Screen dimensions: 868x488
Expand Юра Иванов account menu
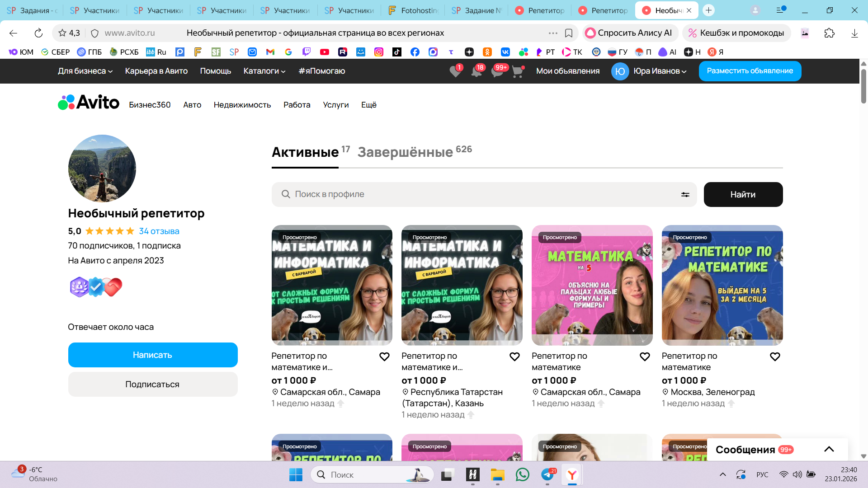tap(660, 71)
